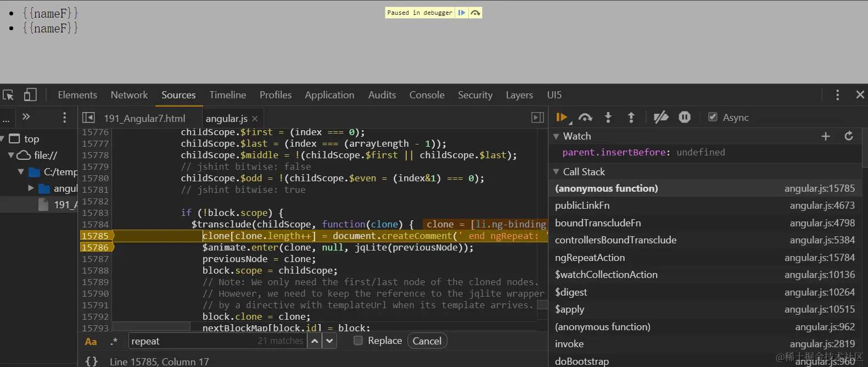Step out of current function
This screenshot has height=367, width=868.
631,118
